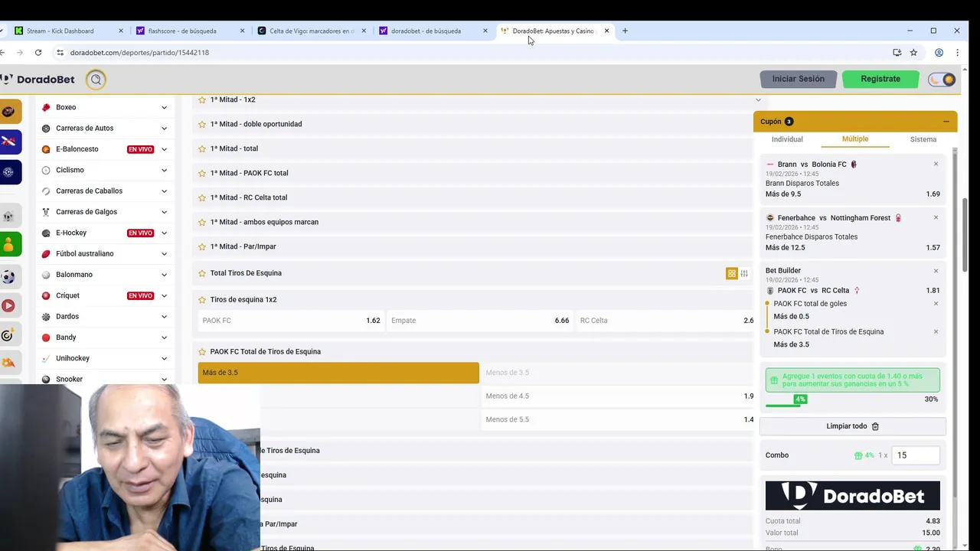Screen dimensions: 980x551
Task: Open the browser profile icon
Action: (x=939, y=53)
